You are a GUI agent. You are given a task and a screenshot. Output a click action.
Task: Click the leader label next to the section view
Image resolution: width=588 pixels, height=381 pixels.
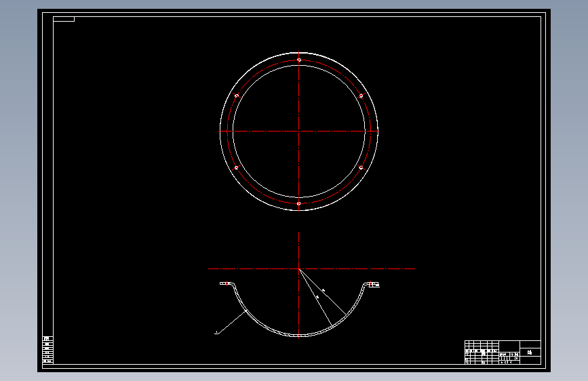(216, 332)
